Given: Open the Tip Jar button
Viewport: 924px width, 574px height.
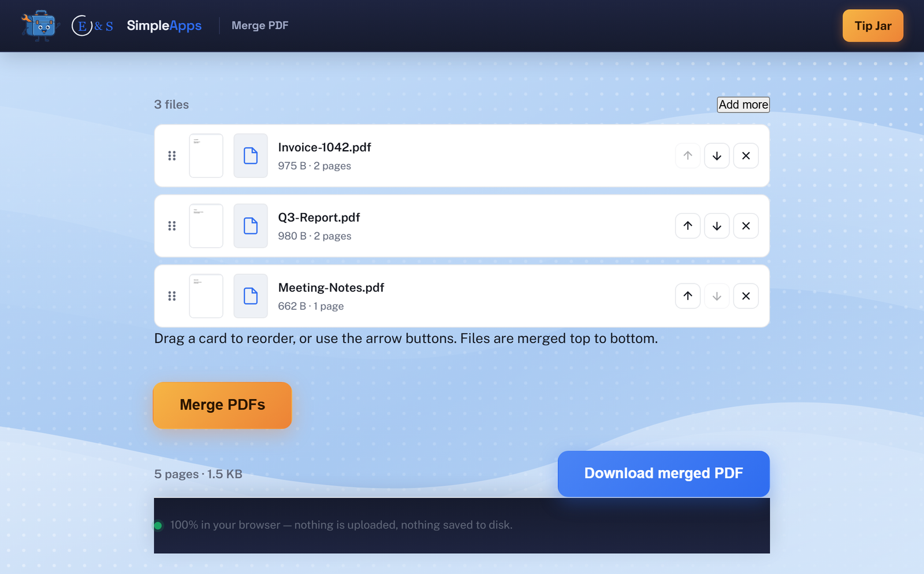Looking at the screenshot, I should tap(873, 25).
